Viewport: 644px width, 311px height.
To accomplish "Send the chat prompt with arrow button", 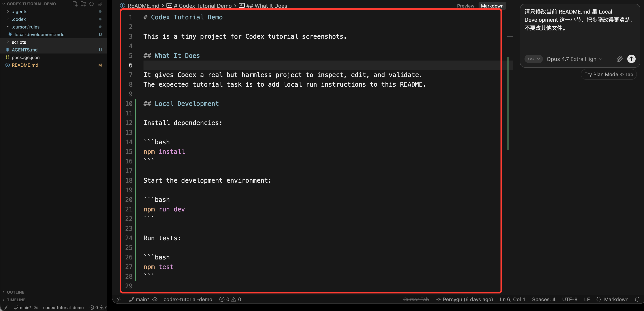I will [631, 59].
